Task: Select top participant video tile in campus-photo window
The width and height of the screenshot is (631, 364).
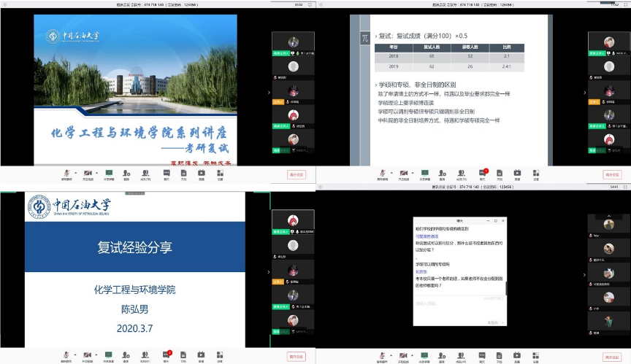Action: (x=293, y=44)
